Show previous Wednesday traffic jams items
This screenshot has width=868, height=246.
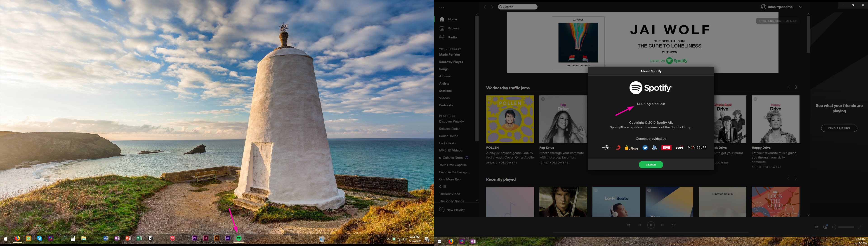point(788,87)
